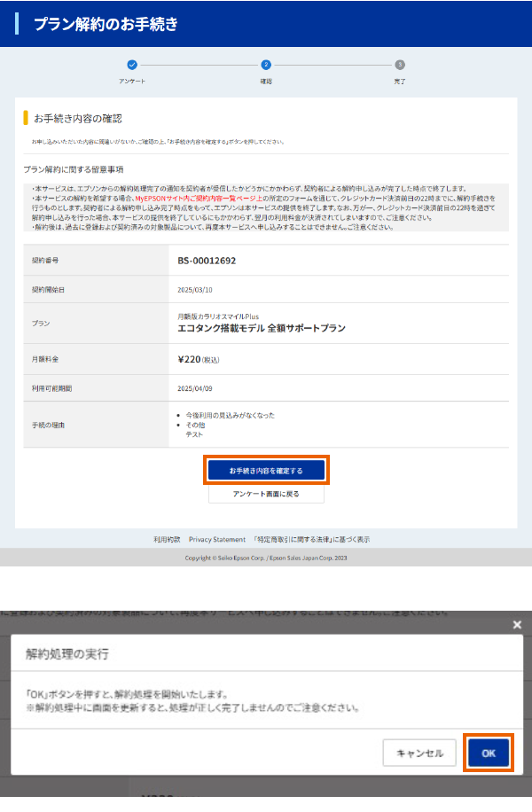Open the red MyEPSON ご契約内容一覧ページ link
532x812 pixels.
point(199,198)
